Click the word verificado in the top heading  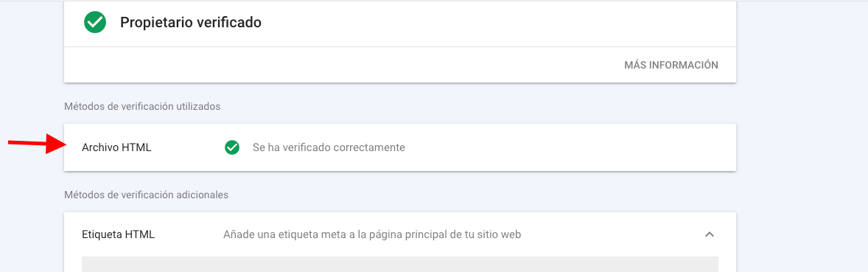point(230,23)
